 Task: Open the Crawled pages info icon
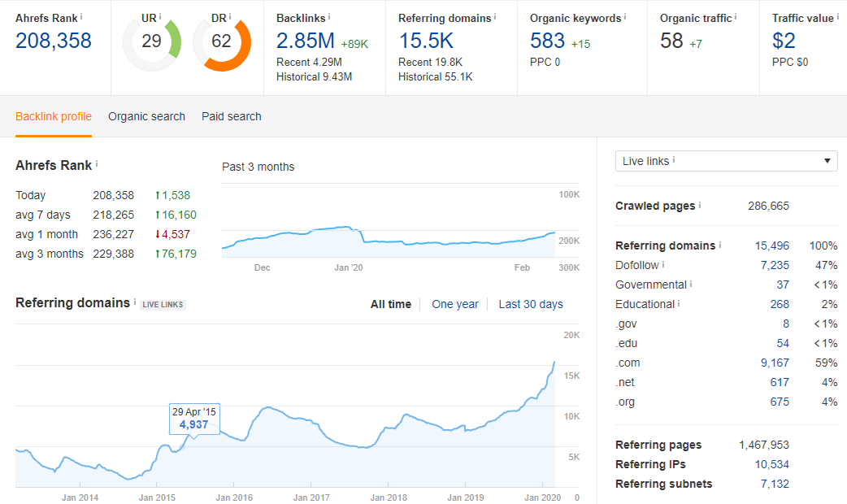point(700,206)
